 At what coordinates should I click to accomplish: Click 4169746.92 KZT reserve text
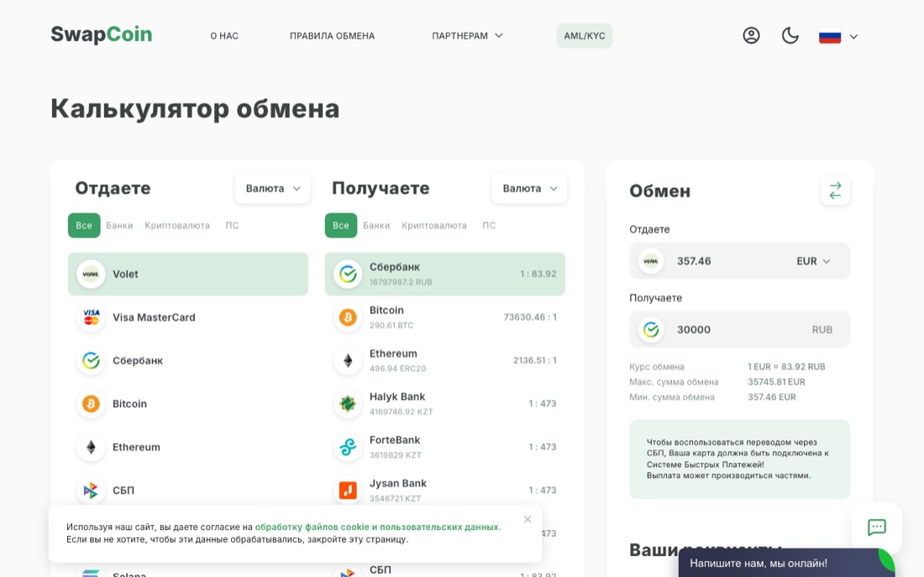[401, 412]
